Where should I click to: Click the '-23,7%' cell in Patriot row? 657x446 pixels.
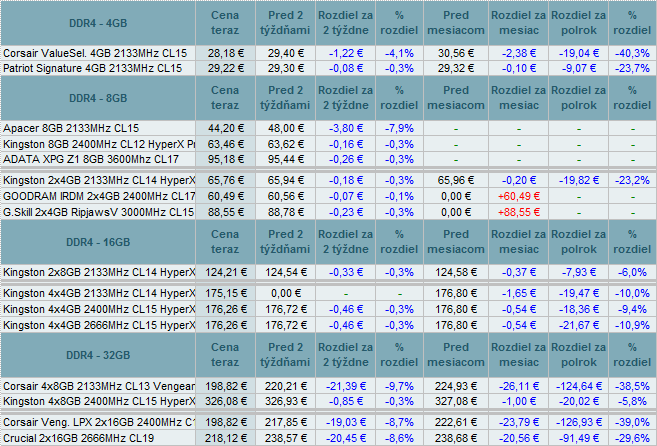[632, 68]
